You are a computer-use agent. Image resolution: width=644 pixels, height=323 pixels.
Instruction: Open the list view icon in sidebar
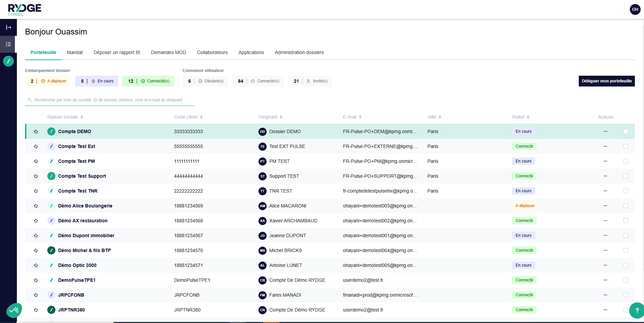[x=8, y=44]
